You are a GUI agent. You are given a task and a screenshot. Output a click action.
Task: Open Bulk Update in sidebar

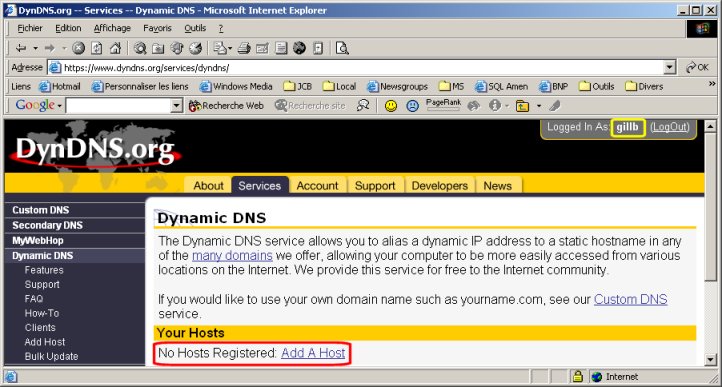(x=52, y=356)
